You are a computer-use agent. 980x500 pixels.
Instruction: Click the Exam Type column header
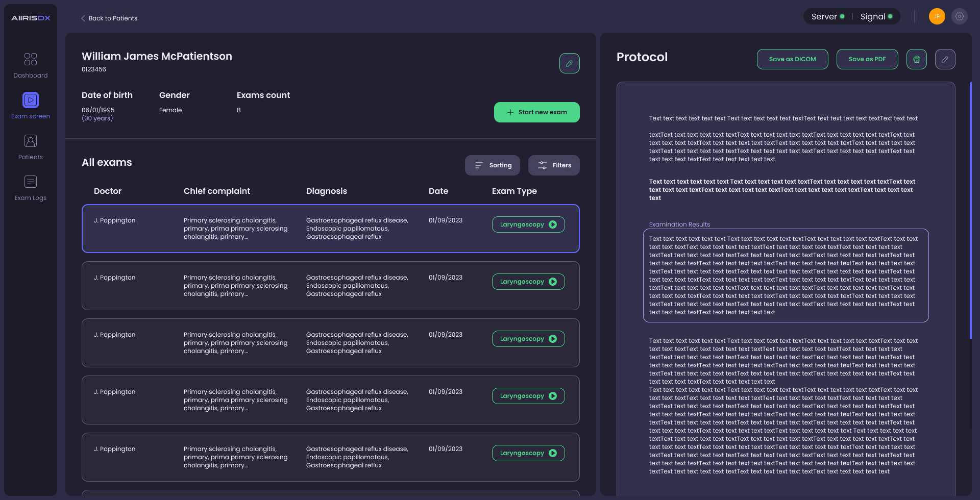click(x=514, y=191)
